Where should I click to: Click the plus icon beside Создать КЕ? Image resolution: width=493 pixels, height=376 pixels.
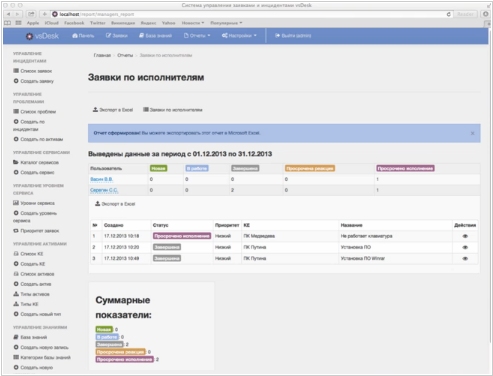pos(16,264)
